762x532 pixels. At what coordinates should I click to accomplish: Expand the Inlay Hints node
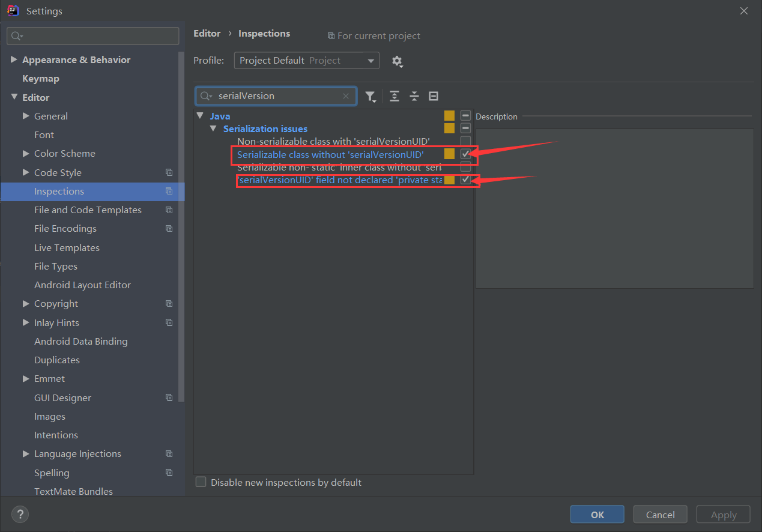(26, 322)
